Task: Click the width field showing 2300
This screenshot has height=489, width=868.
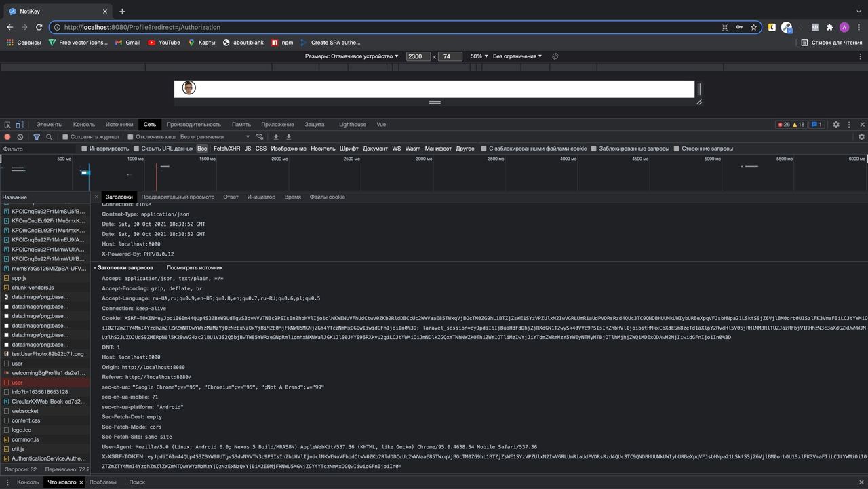Action: tap(418, 56)
